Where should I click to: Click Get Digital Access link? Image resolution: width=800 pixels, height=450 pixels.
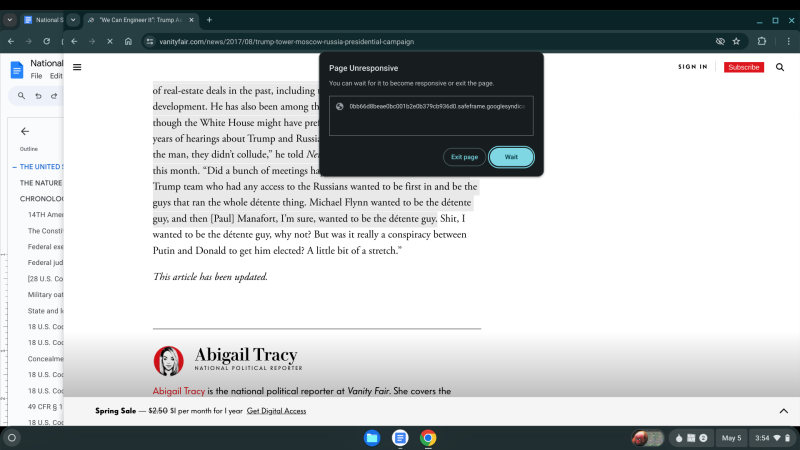(276, 411)
